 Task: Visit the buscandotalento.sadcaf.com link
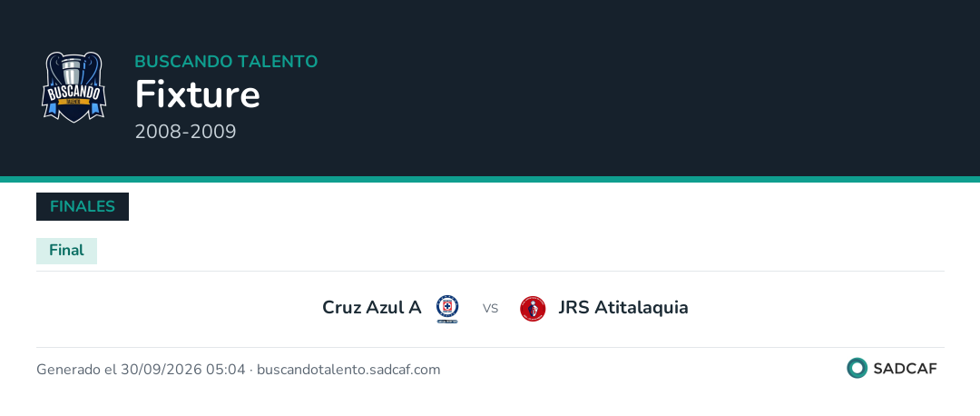pos(348,370)
